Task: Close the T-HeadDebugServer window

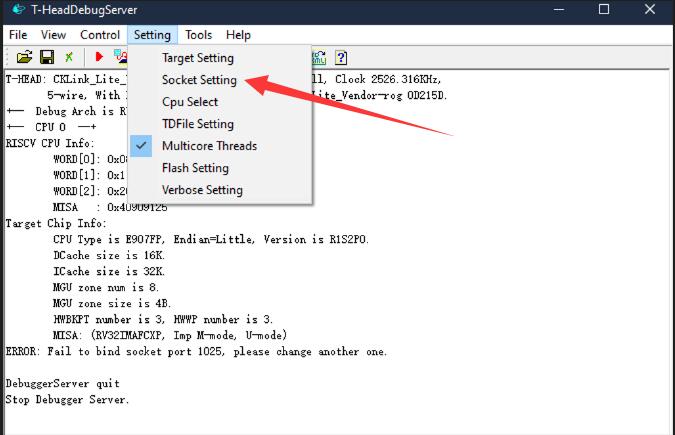Action: [650, 9]
